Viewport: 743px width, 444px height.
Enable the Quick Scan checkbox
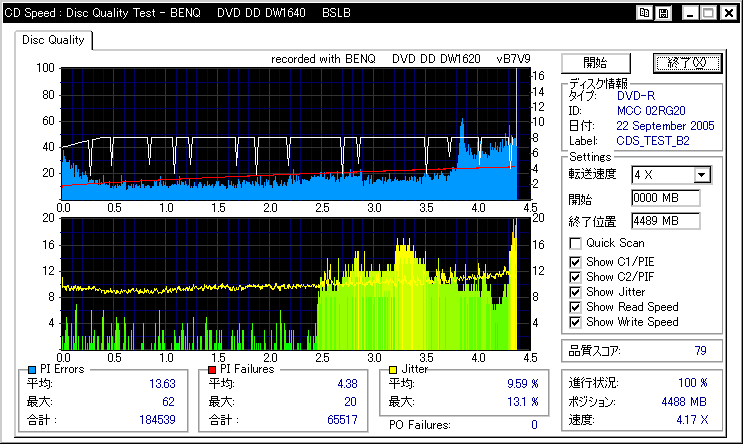pos(575,244)
